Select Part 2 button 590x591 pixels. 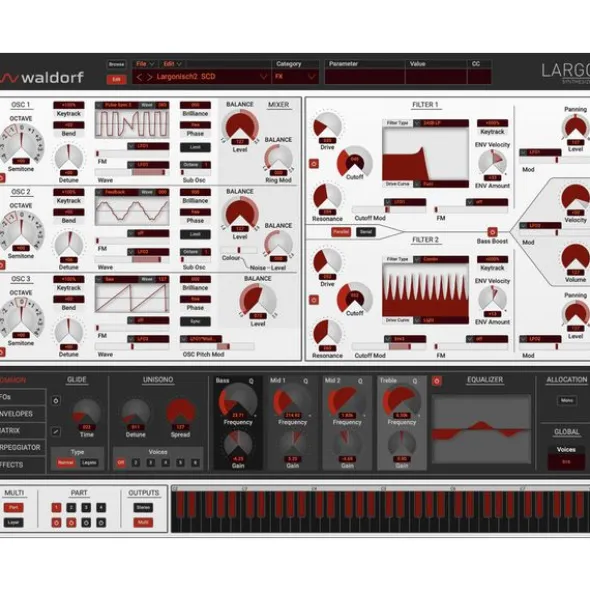(71, 507)
